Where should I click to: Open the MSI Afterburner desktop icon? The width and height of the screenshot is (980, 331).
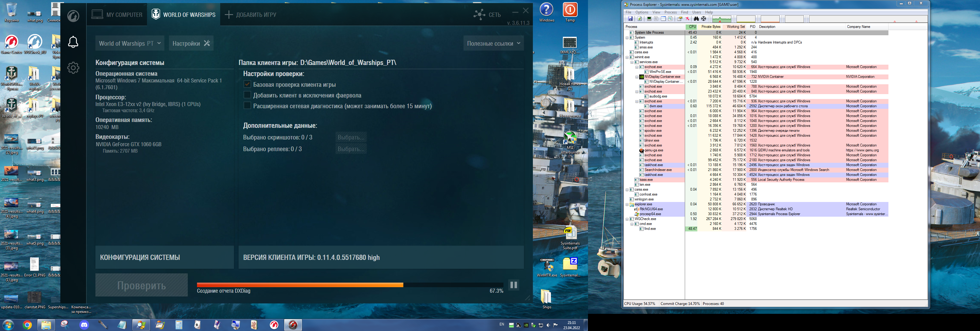[x=570, y=143]
